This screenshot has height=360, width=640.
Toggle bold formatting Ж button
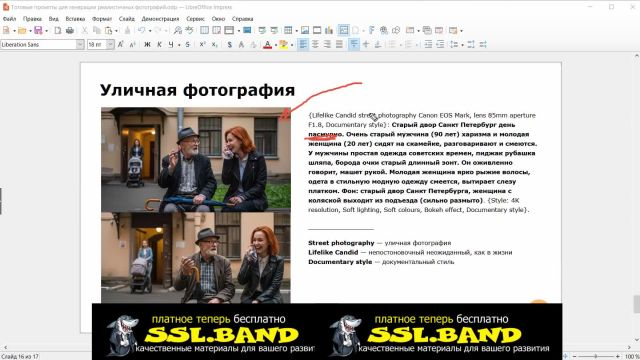[147, 44]
